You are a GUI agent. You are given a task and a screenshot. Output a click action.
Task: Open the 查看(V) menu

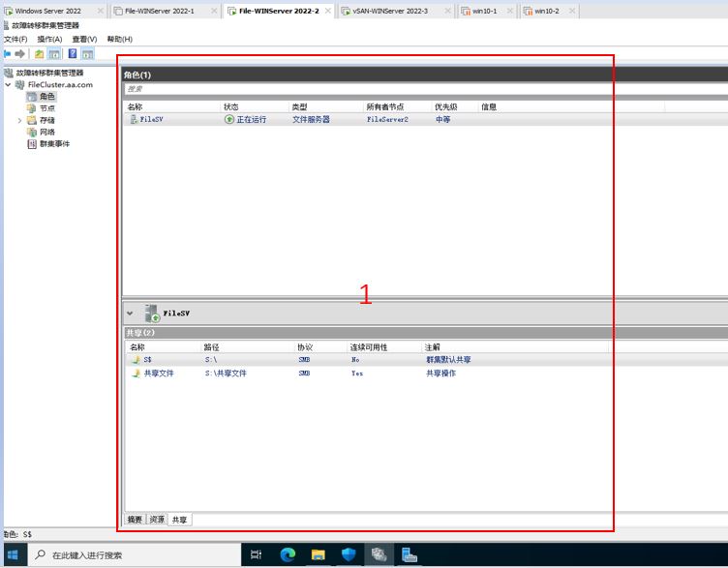(x=84, y=39)
